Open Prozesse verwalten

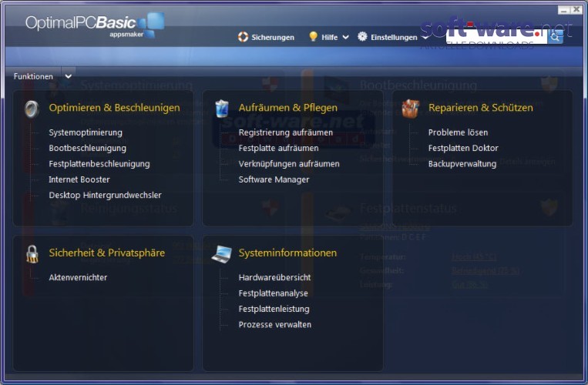(x=275, y=325)
